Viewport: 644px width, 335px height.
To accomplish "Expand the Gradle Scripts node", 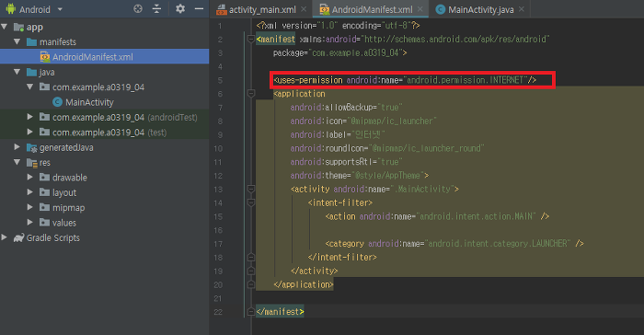I will coord(5,237).
